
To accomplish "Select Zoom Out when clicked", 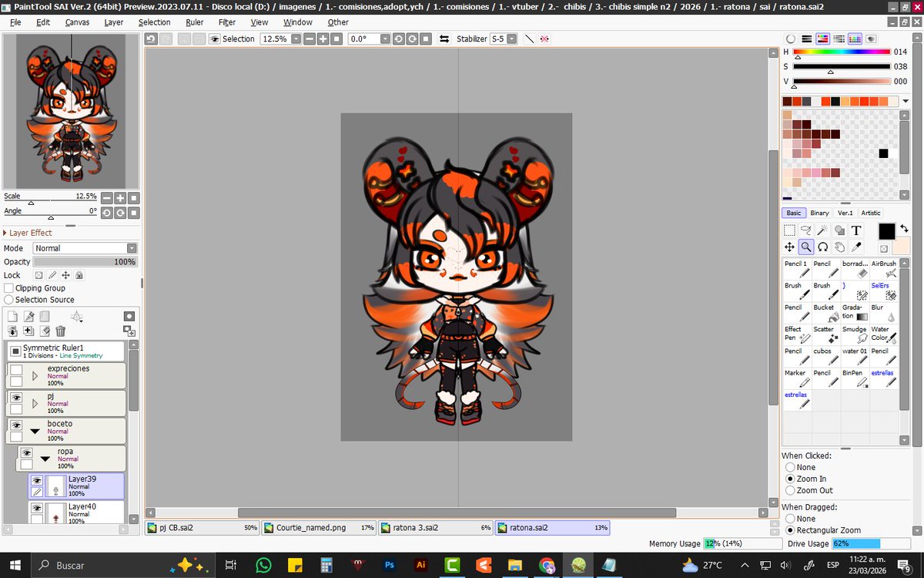I will pyautogui.click(x=790, y=490).
